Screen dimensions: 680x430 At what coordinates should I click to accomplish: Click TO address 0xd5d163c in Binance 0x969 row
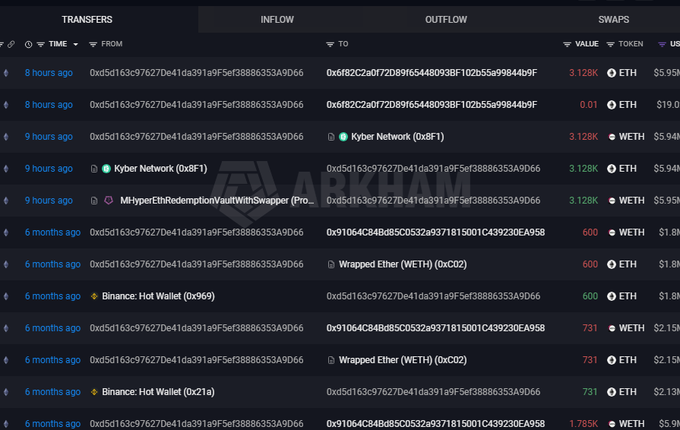(x=433, y=296)
